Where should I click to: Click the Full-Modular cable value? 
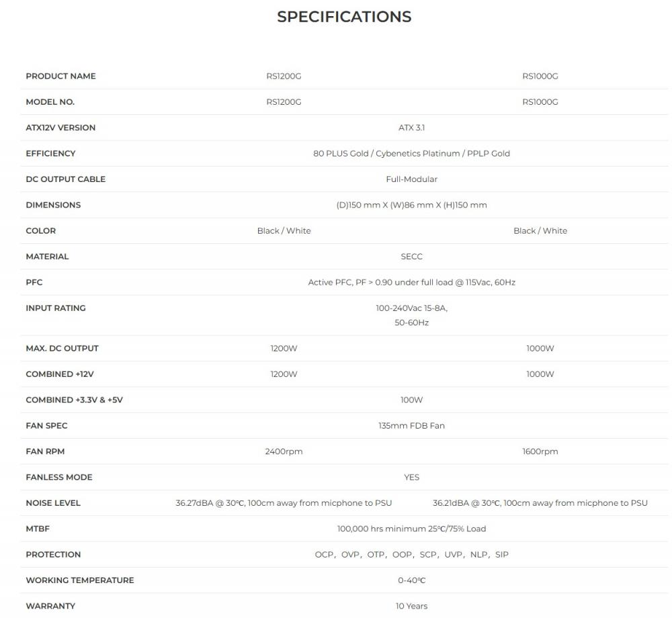[411, 179]
